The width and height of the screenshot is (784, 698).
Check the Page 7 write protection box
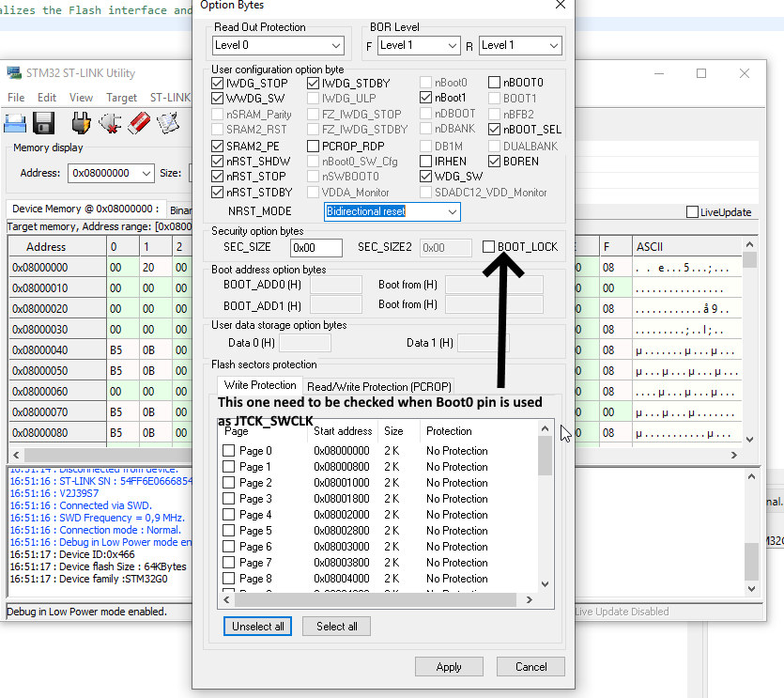[x=228, y=563]
